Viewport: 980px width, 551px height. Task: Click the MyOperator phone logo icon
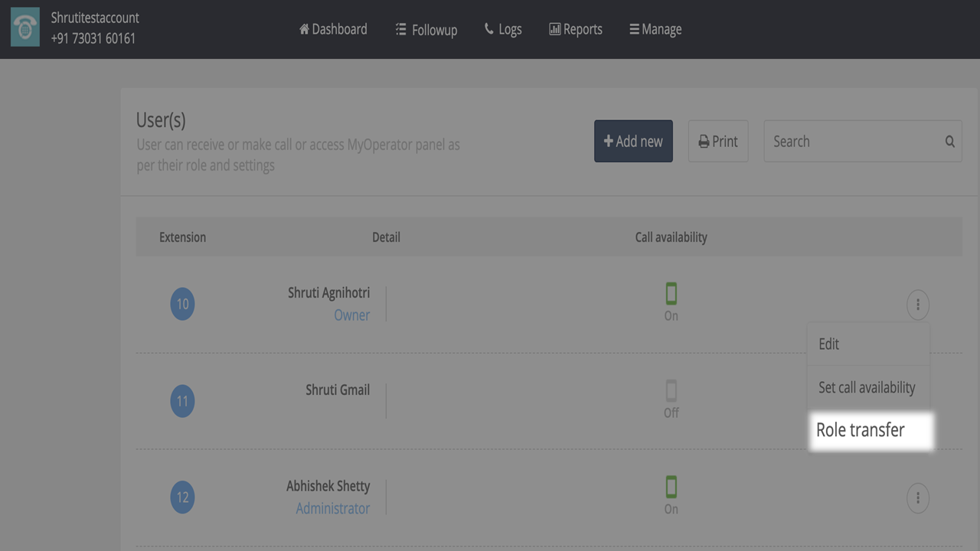tap(25, 28)
